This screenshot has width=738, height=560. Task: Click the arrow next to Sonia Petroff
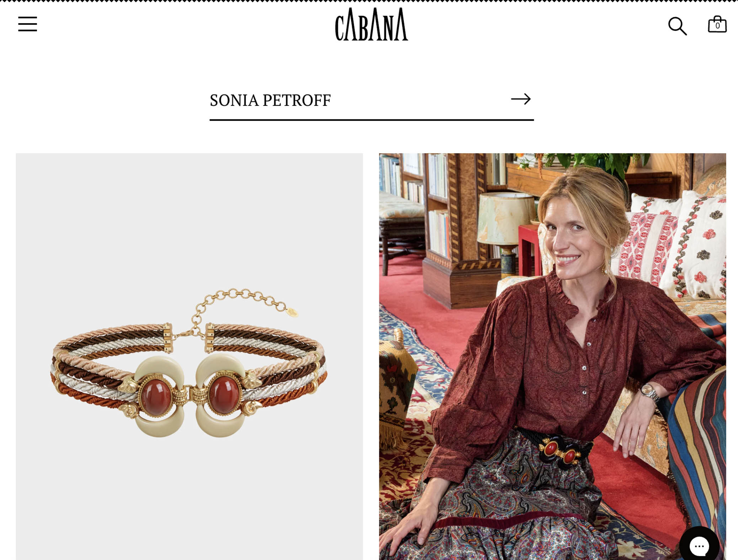[521, 99]
